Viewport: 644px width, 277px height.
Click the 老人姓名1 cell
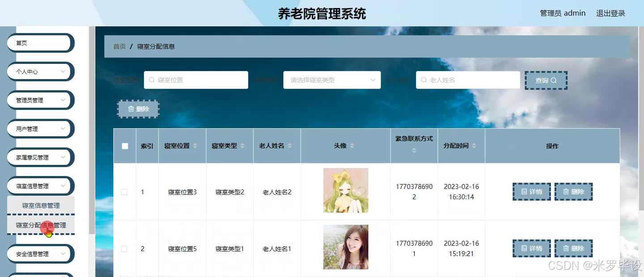coord(277,249)
